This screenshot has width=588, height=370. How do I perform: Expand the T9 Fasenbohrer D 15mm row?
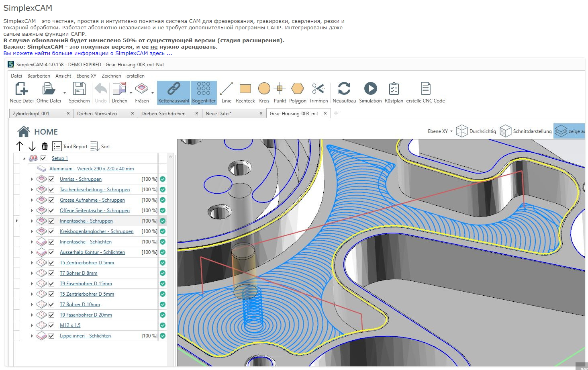tap(32, 284)
